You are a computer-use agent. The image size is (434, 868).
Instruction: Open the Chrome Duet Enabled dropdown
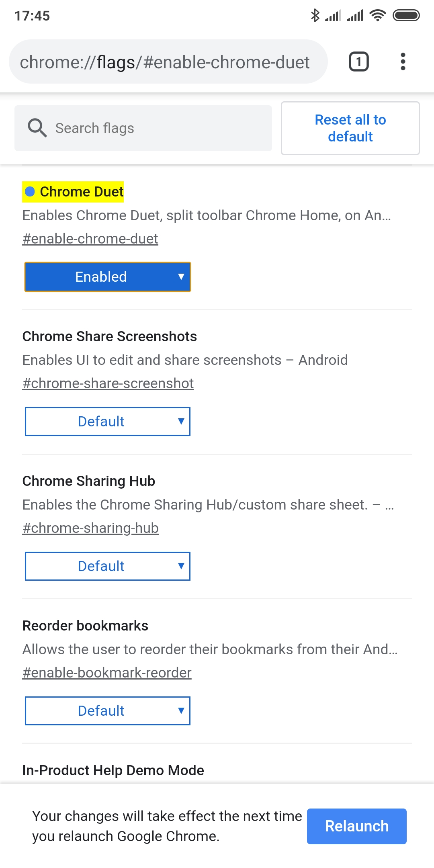point(107,277)
